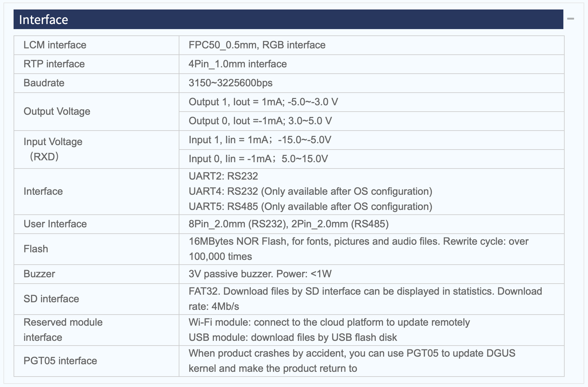Select the Input 1 Iin voltage row
Viewport: 588px width, 387px height.
point(371,140)
